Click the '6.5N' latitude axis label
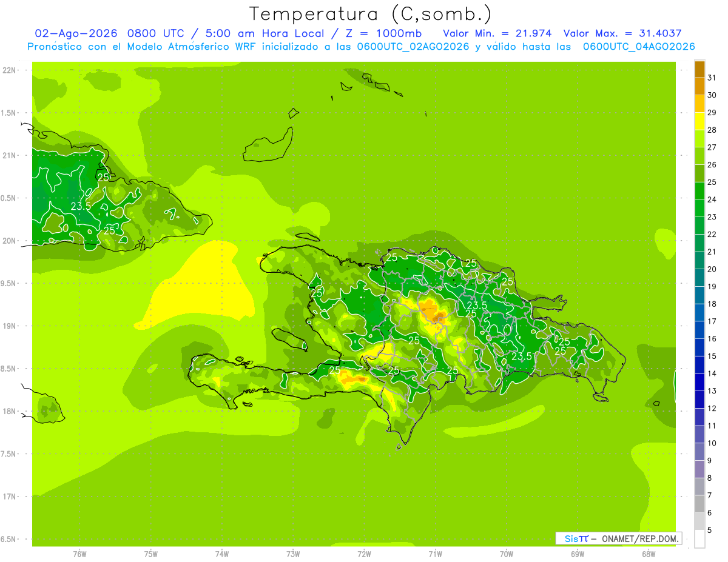This screenshot has width=728, height=562. tap(9, 539)
